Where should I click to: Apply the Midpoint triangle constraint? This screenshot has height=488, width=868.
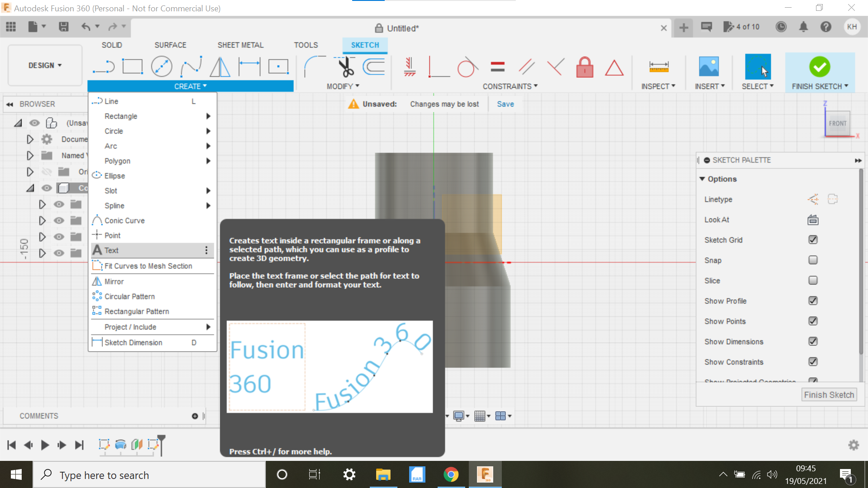pyautogui.click(x=614, y=68)
